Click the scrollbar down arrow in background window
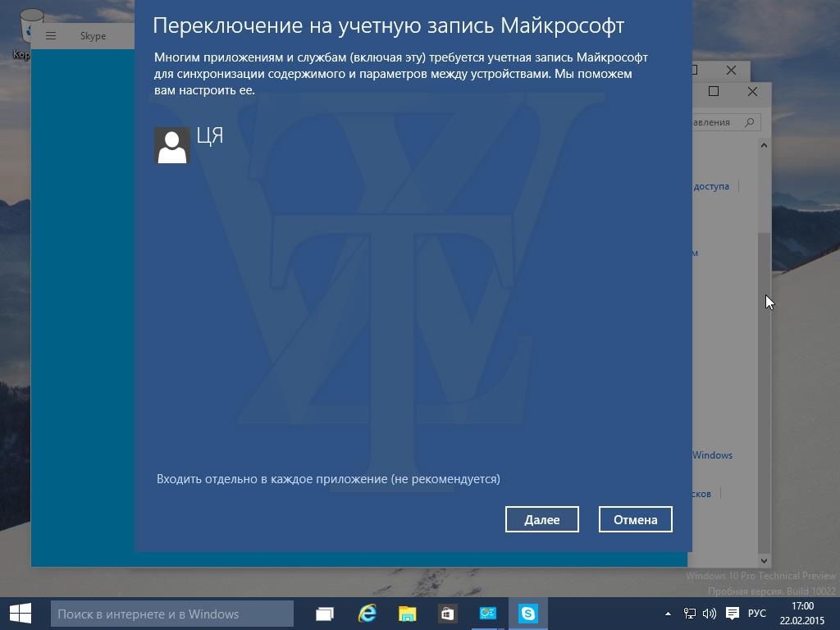840x630 pixels. [x=764, y=560]
